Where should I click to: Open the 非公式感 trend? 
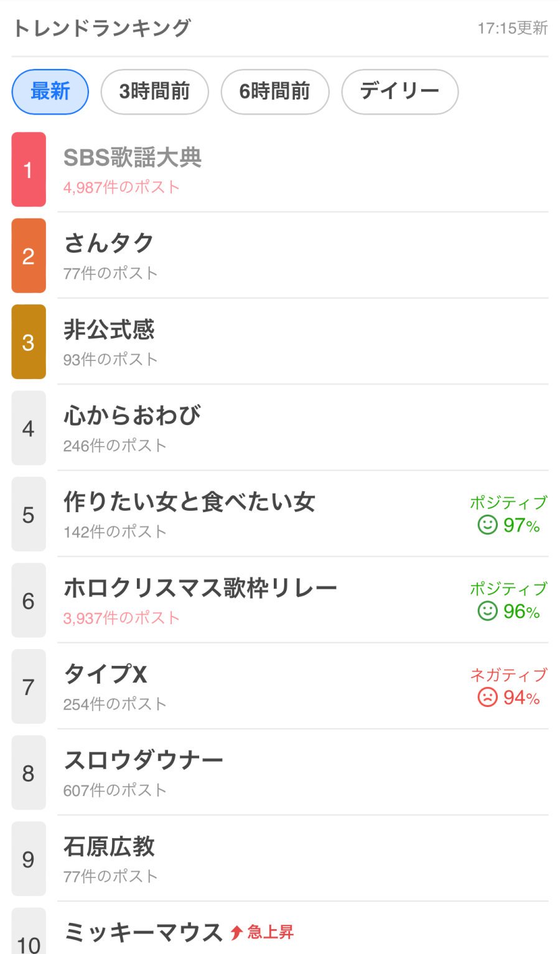click(x=109, y=330)
